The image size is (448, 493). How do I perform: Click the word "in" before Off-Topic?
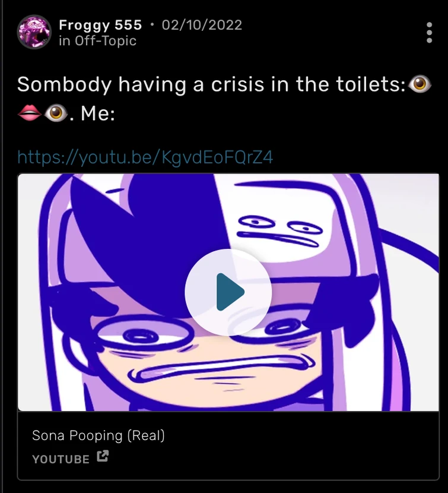[64, 41]
